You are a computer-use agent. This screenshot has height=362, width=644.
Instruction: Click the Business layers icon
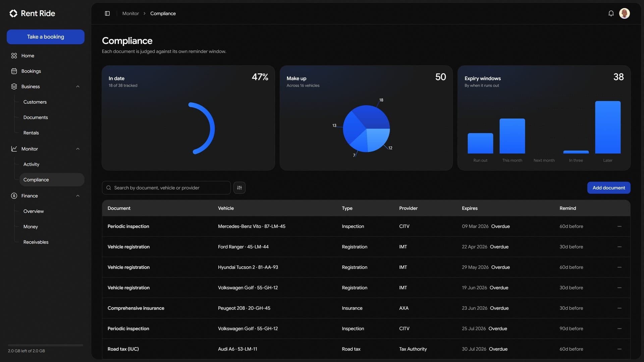coord(14,86)
